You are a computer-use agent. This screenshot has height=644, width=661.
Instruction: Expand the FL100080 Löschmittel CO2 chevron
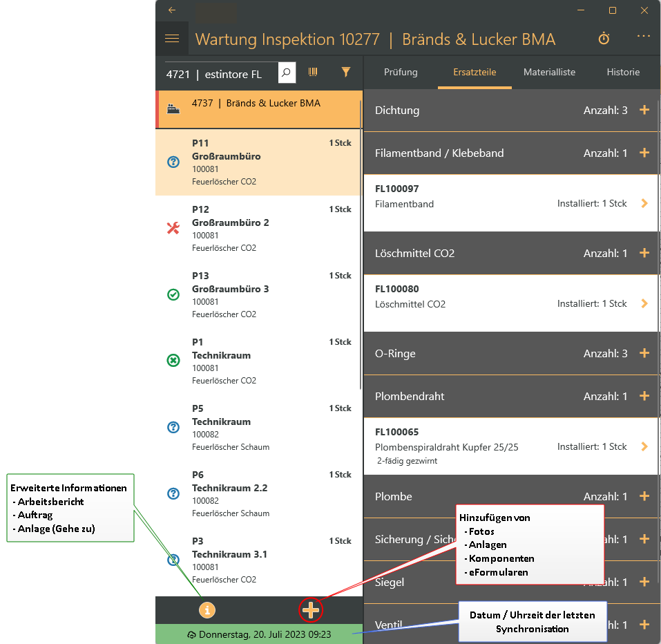644,303
